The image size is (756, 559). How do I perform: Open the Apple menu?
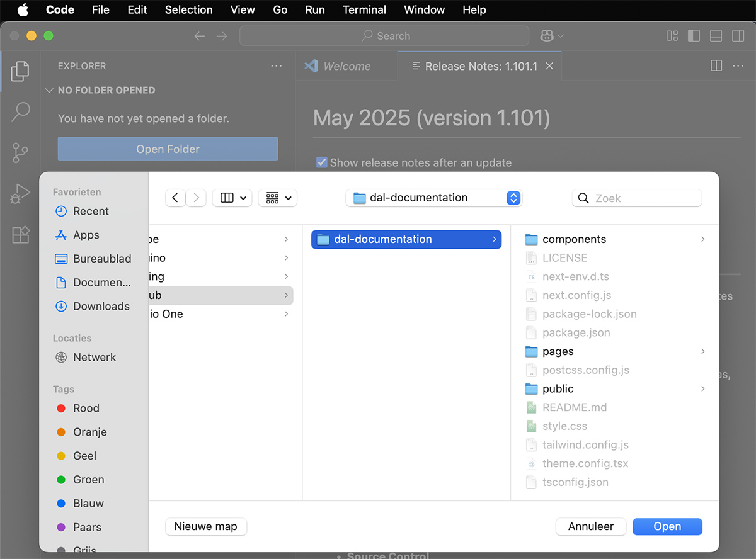[x=23, y=9]
